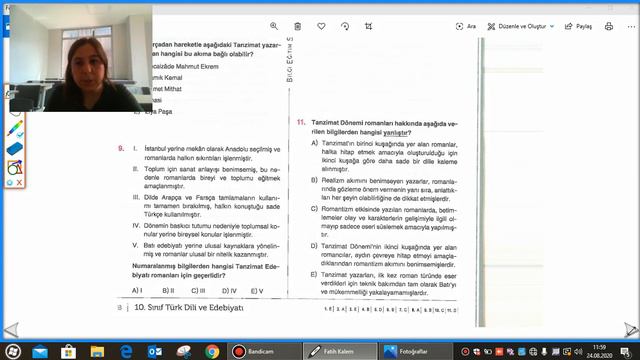Switch to Bandicam taskbar window
The image size is (640, 360).
264,351
